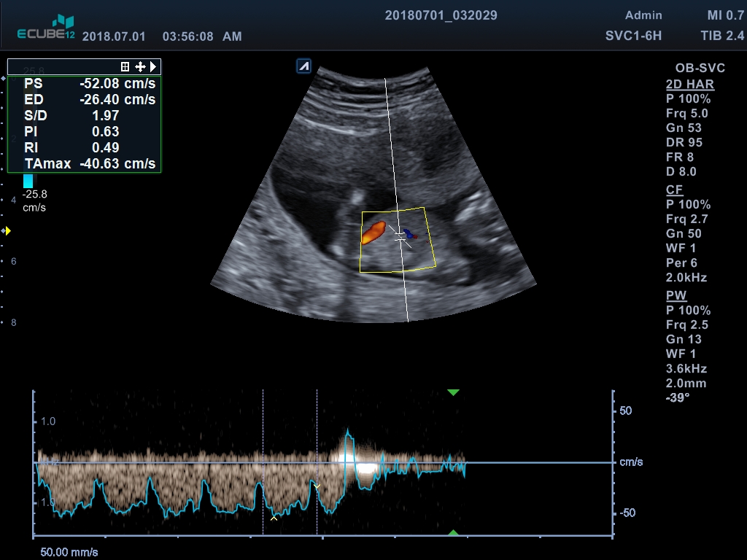747x560 pixels.
Task: Open the CF parameter section
Action: tap(674, 190)
